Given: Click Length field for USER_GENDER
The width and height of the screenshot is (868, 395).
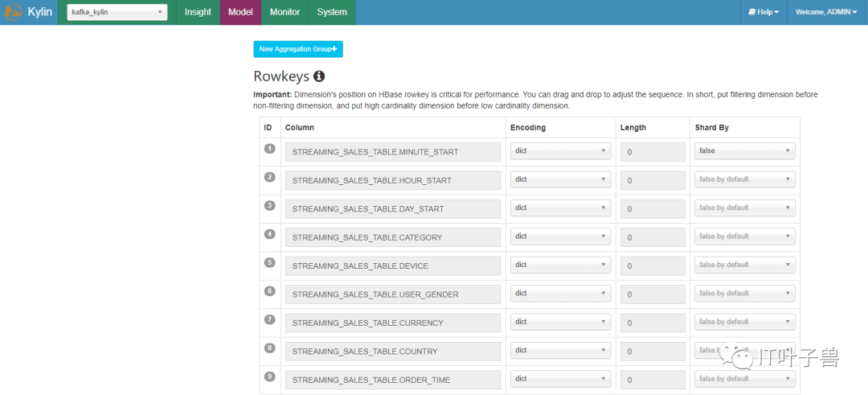Looking at the screenshot, I should point(653,294).
